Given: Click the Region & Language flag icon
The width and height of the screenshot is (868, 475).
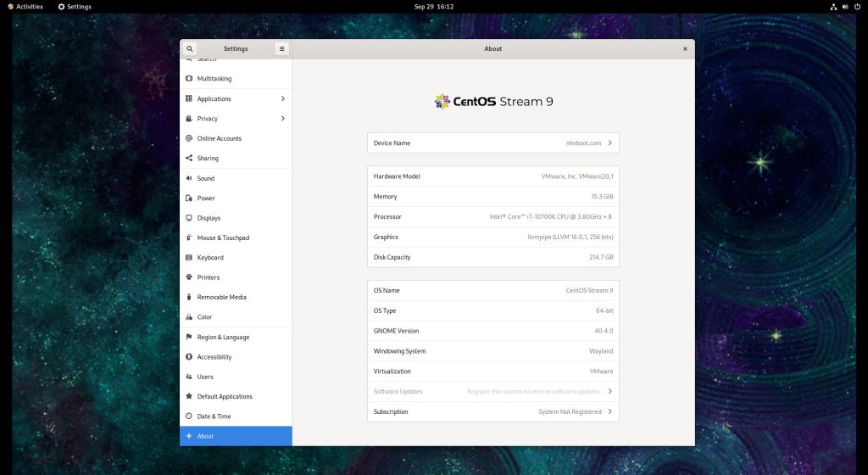Looking at the screenshot, I should click(x=189, y=337).
